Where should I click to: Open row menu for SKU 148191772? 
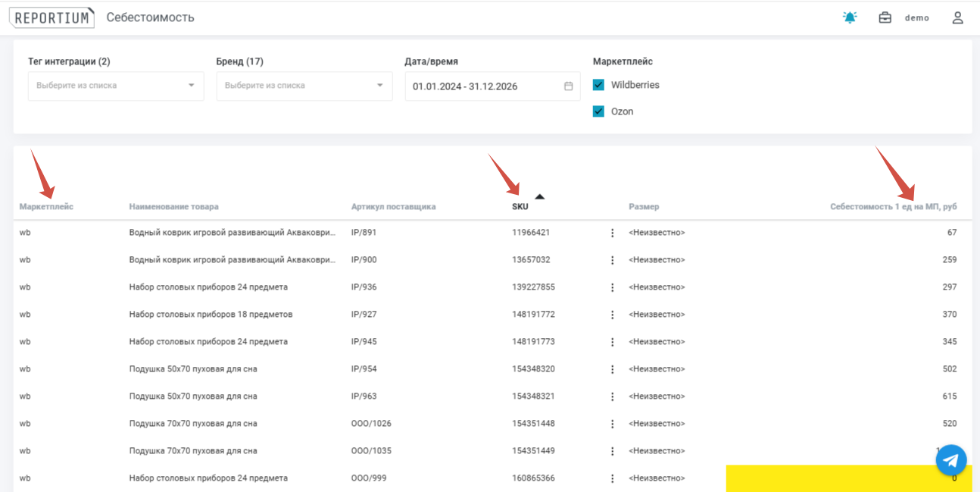pos(613,315)
